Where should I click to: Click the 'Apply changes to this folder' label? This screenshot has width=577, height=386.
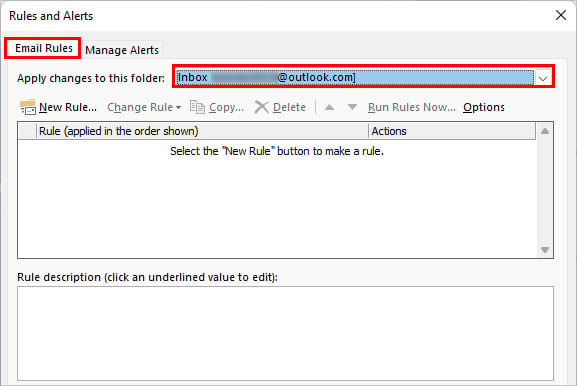pyautogui.click(x=91, y=78)
